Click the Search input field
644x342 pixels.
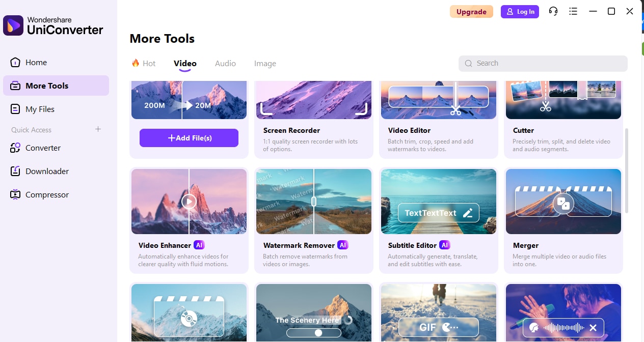click(543, 63)
